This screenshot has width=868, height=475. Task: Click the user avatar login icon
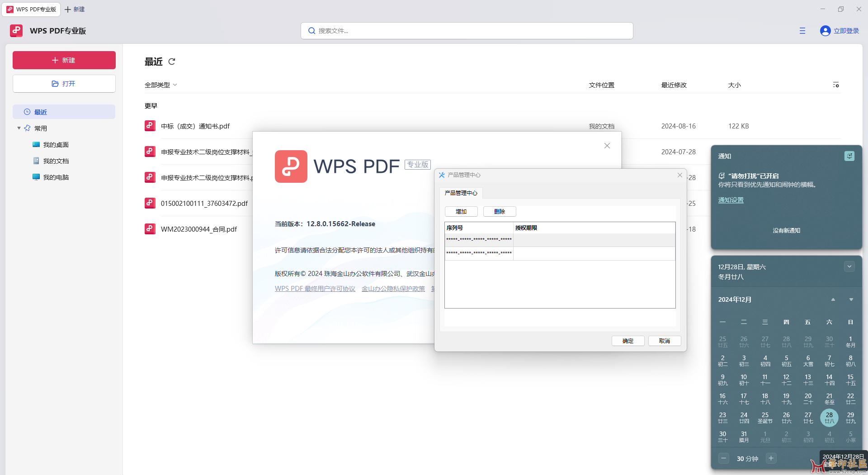point(825,31)
